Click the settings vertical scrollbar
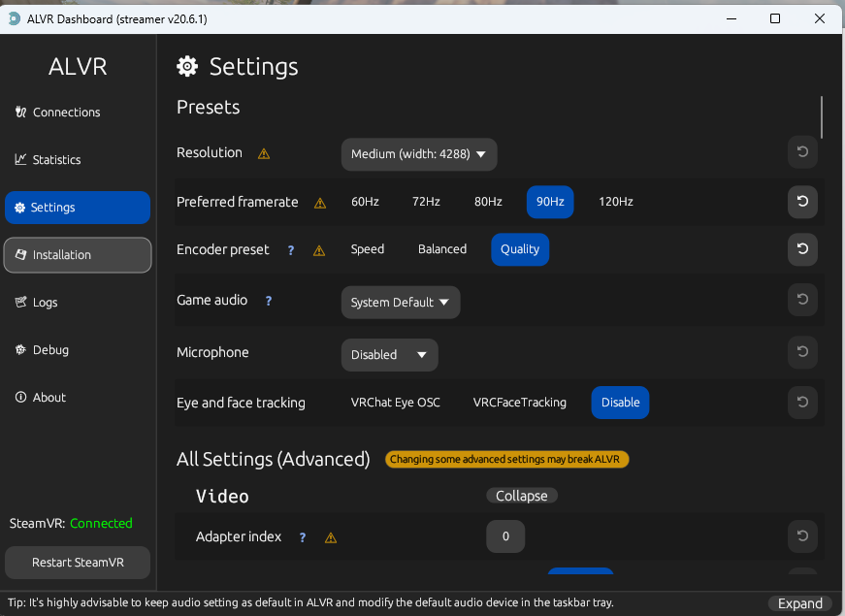Screen dimensions: 845x616 click(822, 117)
